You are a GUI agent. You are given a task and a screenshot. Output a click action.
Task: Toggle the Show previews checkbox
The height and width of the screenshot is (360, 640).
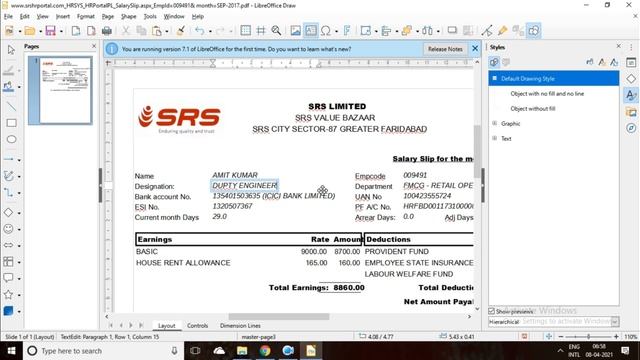click(x=492, y=311)
